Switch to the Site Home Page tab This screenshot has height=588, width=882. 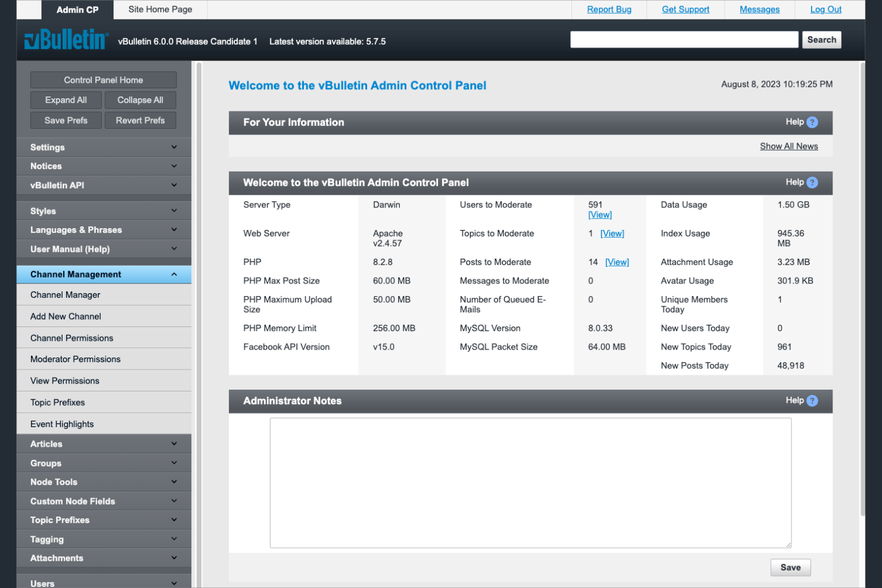[x=160, y=9]
